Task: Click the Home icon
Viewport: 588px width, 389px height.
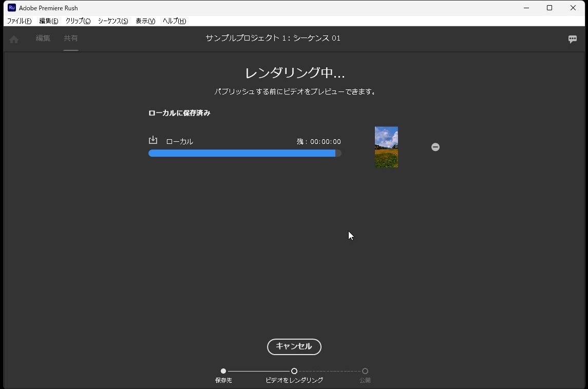Action: click(13, 39)
